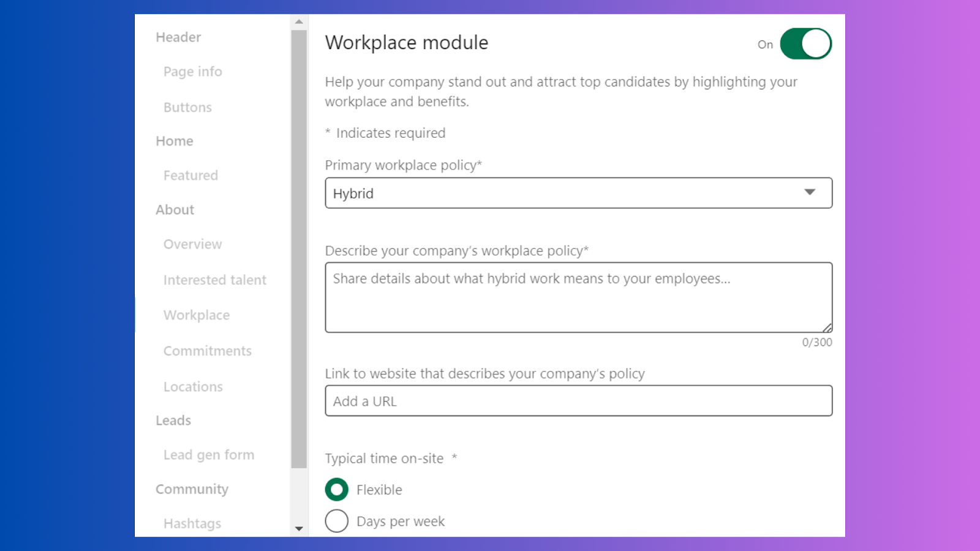
Task: Open Featured in the sidebar
Action: (x=190, y=176)
